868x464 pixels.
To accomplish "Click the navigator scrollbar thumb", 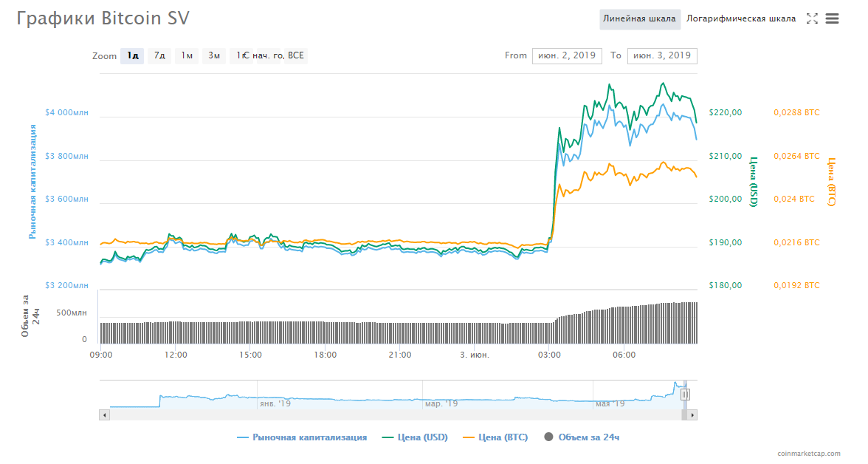I will tap(684, 414).
